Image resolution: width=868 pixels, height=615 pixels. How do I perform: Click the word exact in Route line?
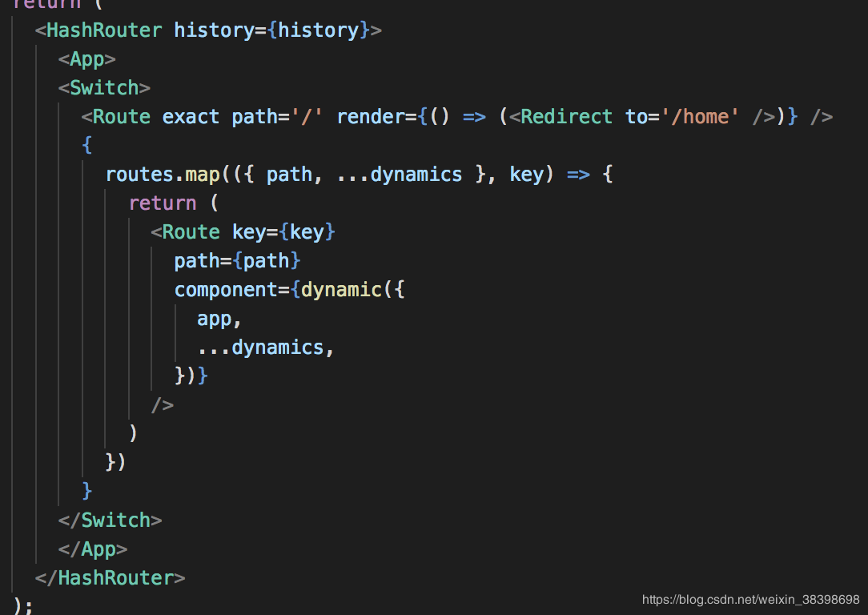pyautogui.click(x=191, y=117)
